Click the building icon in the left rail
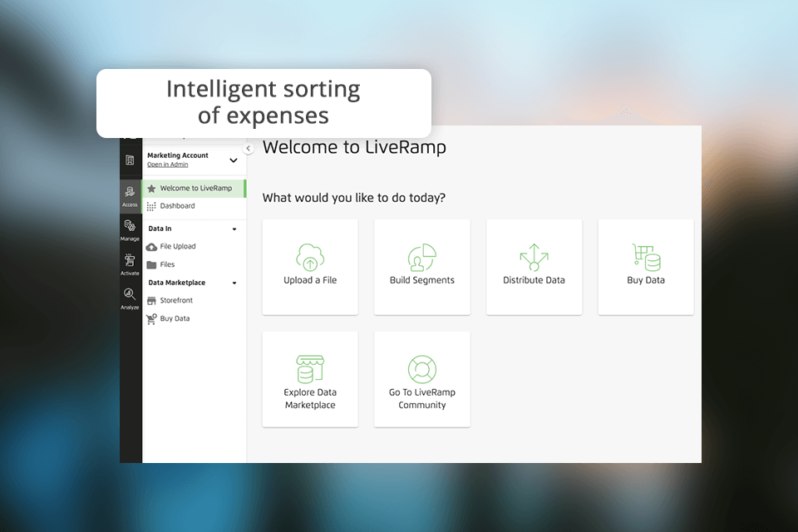 (x=130, y=160)
